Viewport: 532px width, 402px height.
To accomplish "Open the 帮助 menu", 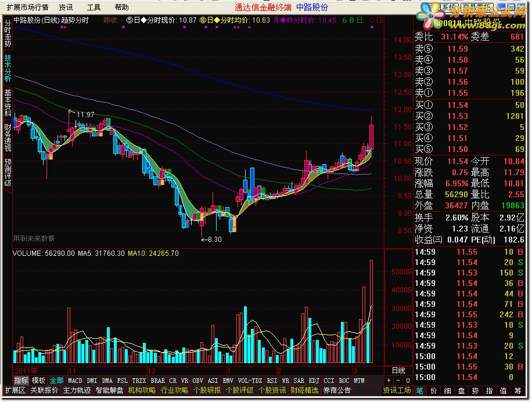I will 121,7.
